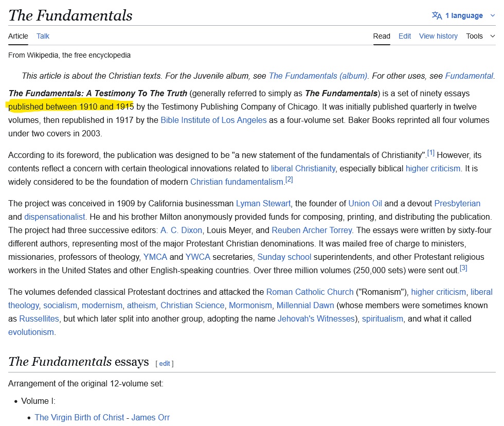Open higher criticism link after 'Romanism'
Screen dimensions: 504x426
(438, 292)
